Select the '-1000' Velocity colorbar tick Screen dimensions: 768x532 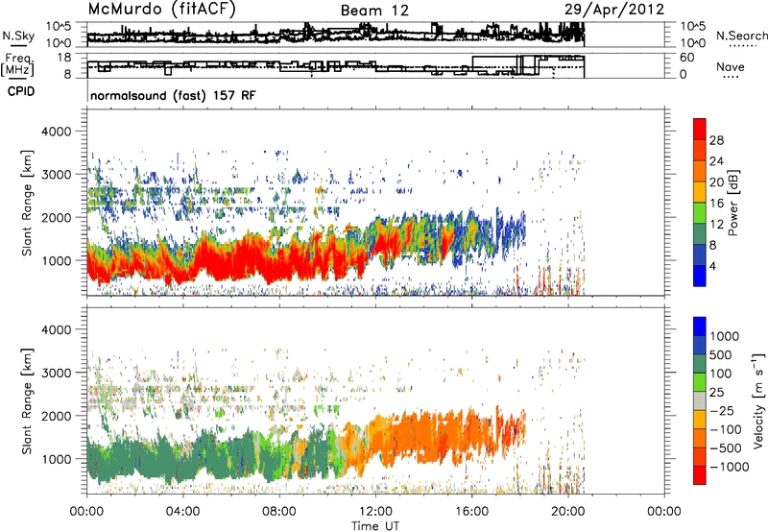coord(730,467)
